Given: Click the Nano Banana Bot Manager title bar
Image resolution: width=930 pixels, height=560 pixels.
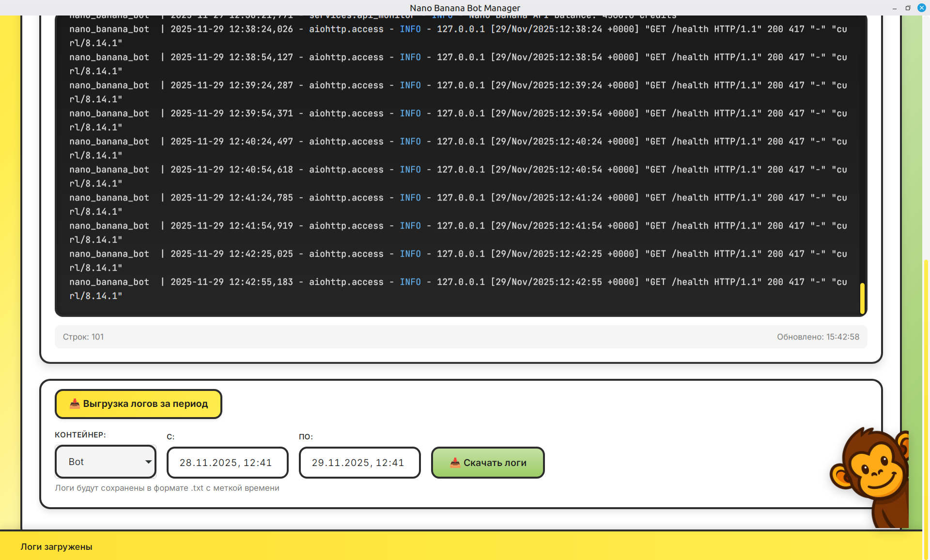Looking at the screenshot, I should (465, 8).
